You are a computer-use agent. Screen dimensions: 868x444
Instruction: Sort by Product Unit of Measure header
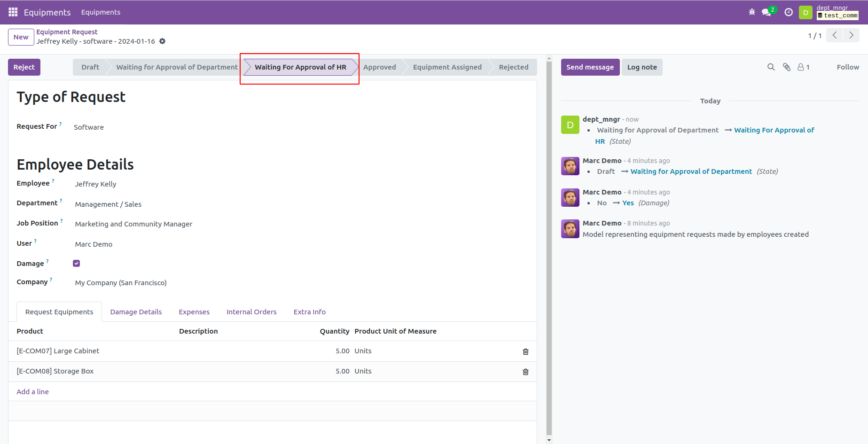(395, 331)
